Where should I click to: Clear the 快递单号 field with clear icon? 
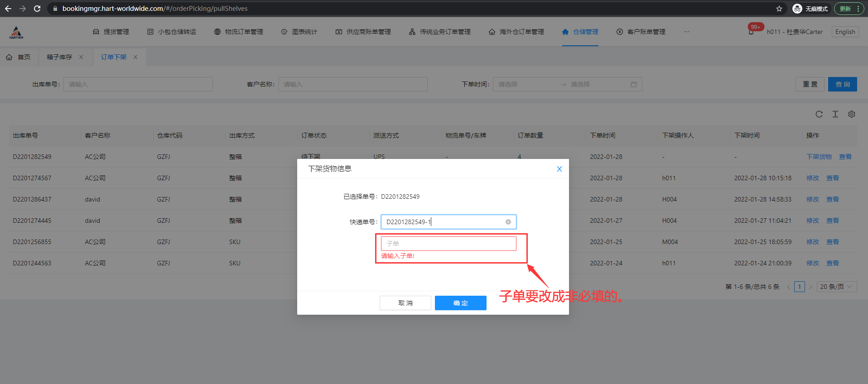[508, 222]
